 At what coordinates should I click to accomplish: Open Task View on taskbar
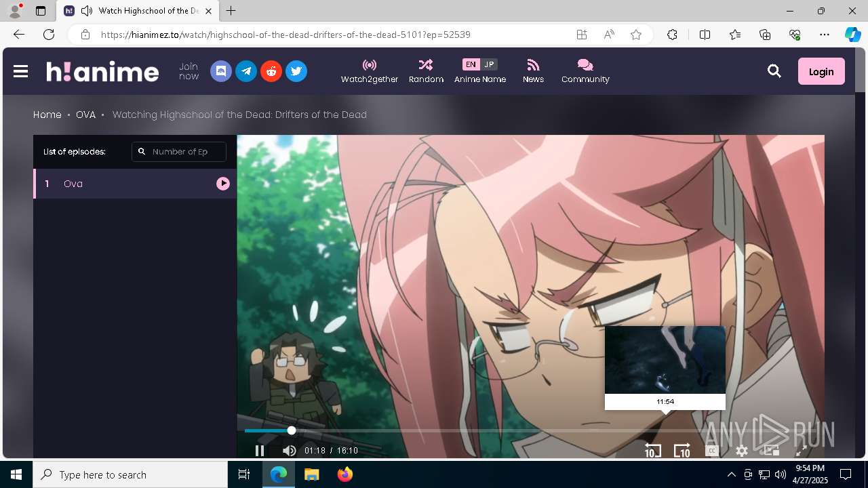point(244,474)
